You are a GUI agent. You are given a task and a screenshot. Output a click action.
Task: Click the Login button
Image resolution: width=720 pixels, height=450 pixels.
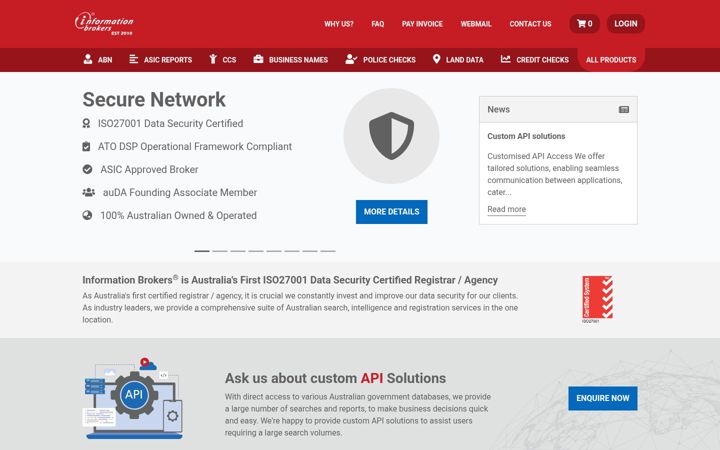[626, 24]
